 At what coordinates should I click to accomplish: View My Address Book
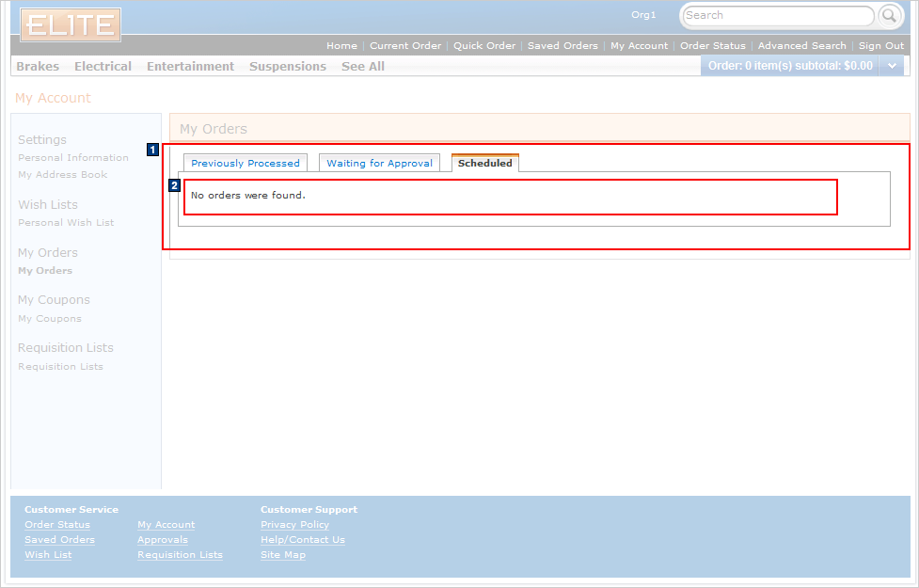pos(62,175)
